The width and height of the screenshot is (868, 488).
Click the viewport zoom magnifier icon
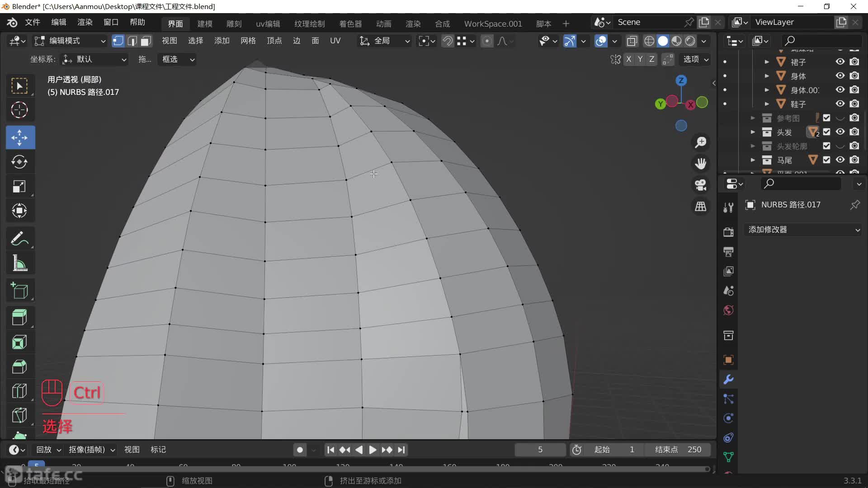(x=701, y=142)
